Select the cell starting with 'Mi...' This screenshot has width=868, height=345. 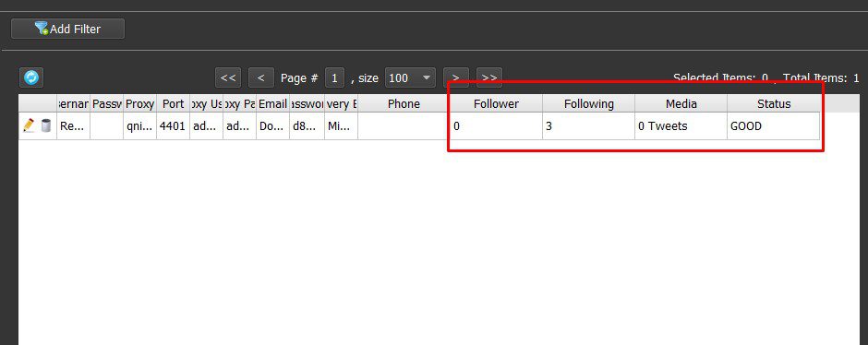(x=341, y=126)
